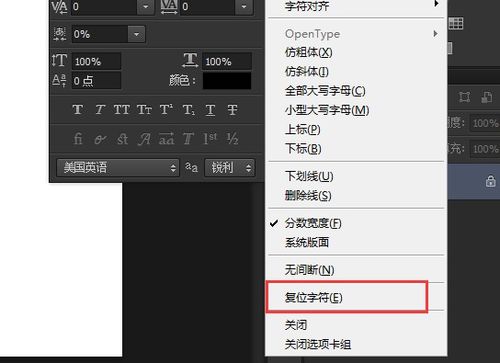
Task: Open the 锐利 anti-alias dropdown
Action: coord(230,167)
